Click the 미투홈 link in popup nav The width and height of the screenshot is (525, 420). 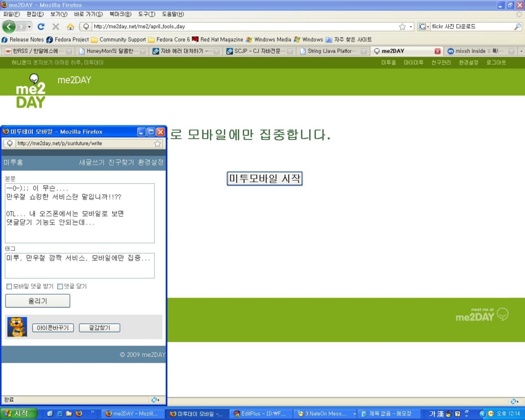13,163
